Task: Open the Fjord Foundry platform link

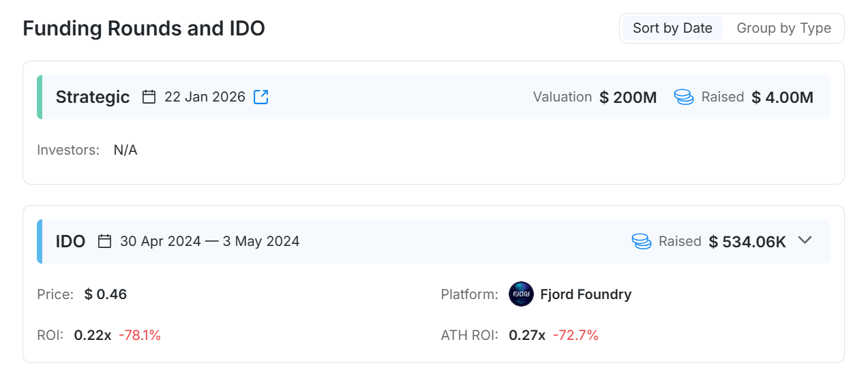Action: (x=586, y=294)
